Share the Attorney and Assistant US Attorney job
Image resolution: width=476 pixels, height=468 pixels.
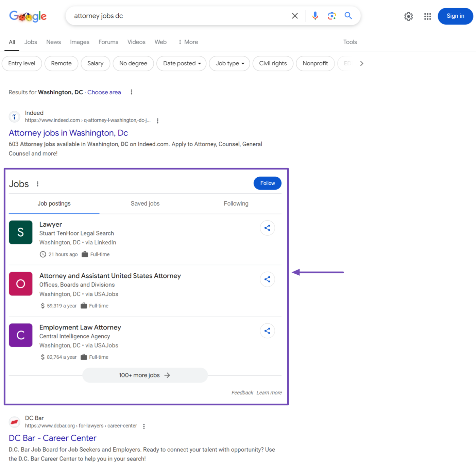pos(267,279)
